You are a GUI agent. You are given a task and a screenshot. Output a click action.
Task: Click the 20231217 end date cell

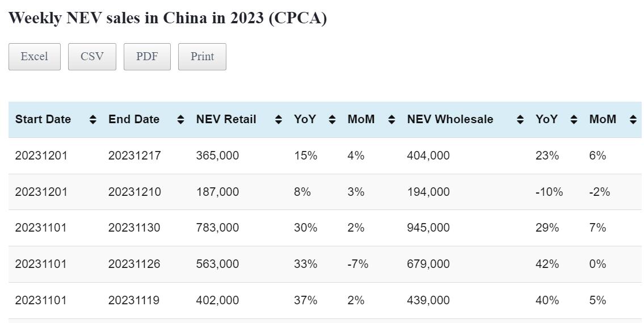(x=134, y=156)
